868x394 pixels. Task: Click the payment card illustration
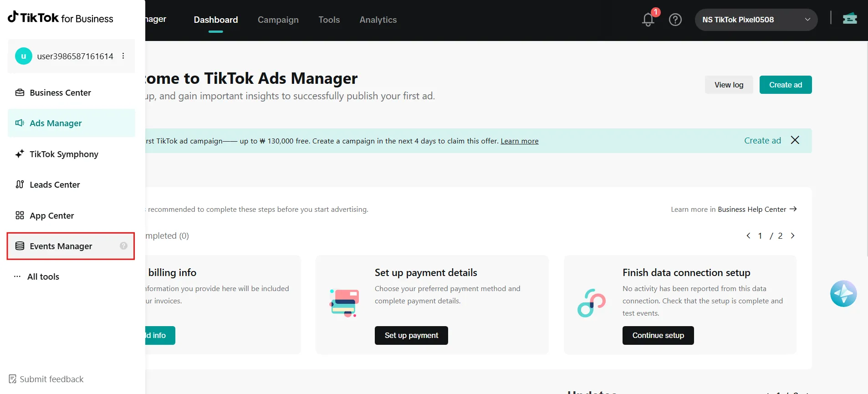point(344,303)
